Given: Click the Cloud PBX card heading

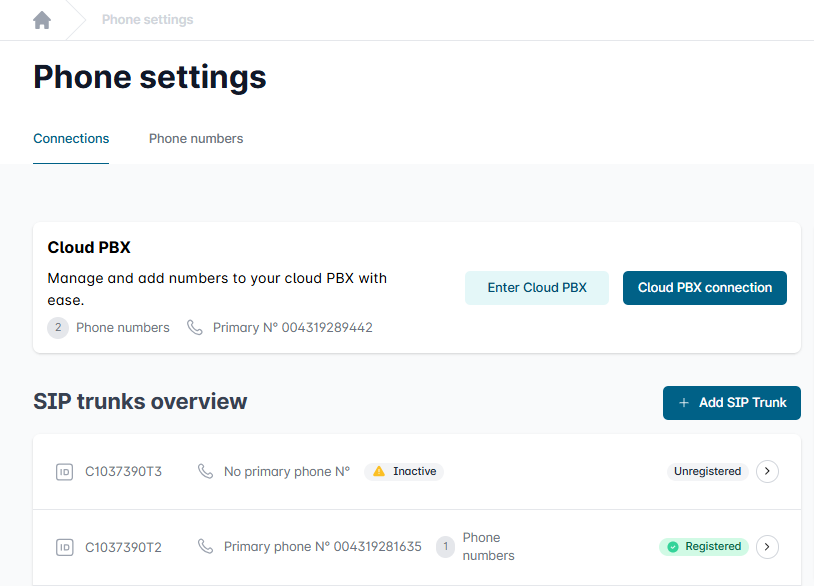Looking at the screenshot, I should point(89,248).
